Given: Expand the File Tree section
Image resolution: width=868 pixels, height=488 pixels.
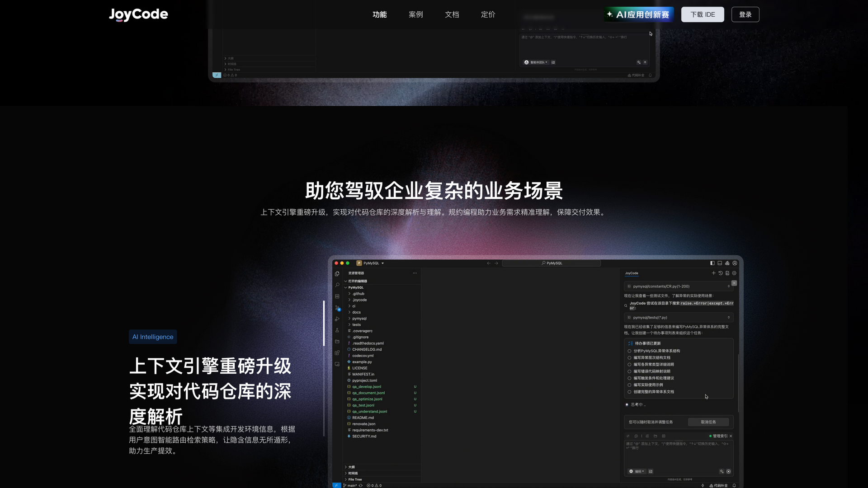Looking at the screenshot, I should click(354, 479).
